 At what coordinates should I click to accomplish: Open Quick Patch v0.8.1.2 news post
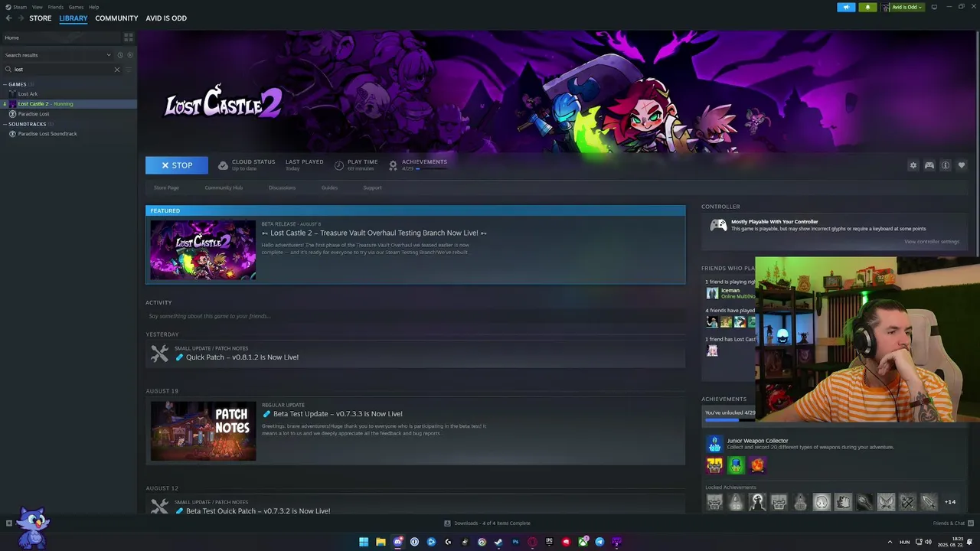242,357
